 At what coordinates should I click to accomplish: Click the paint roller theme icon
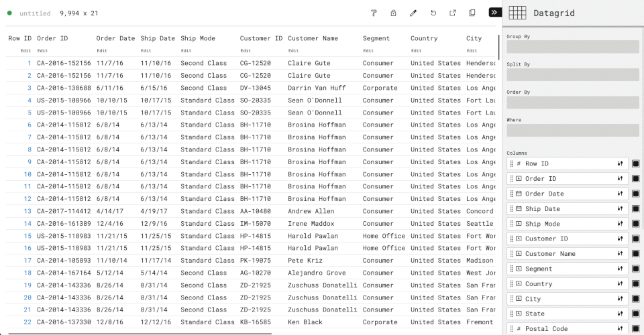374,13
